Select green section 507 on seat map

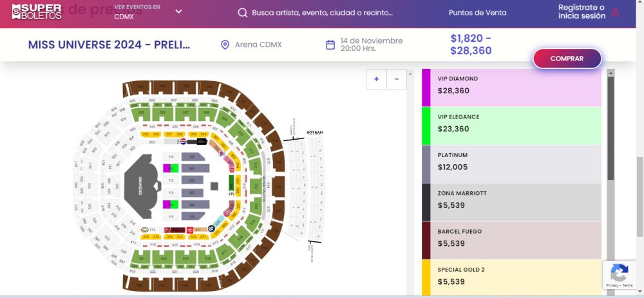click(x=185, y=114)
